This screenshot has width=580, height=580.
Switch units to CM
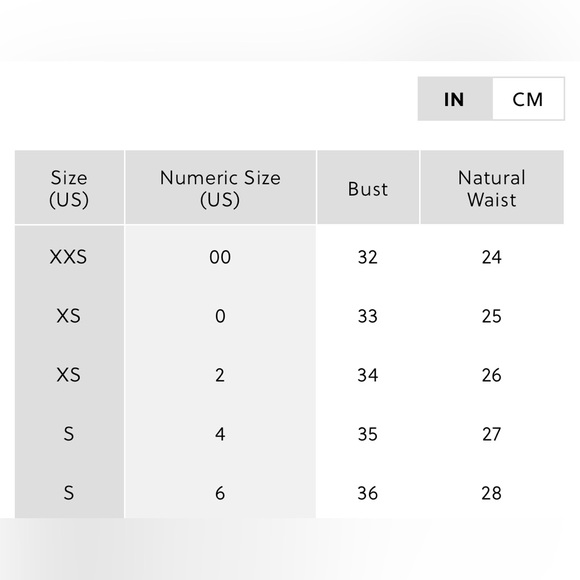pyautogui.click(x=528, y=99)
